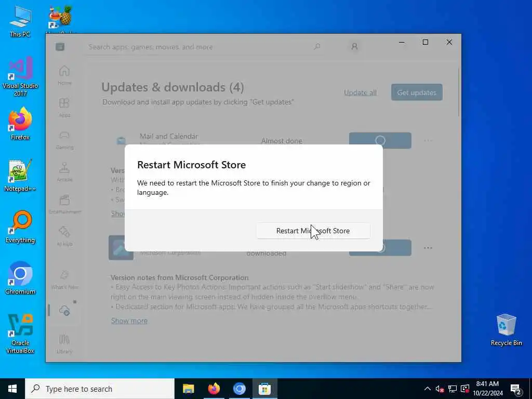Open more options for downloaded app row
This screenshot has width=532, height=399.
[x=428, y=248]
